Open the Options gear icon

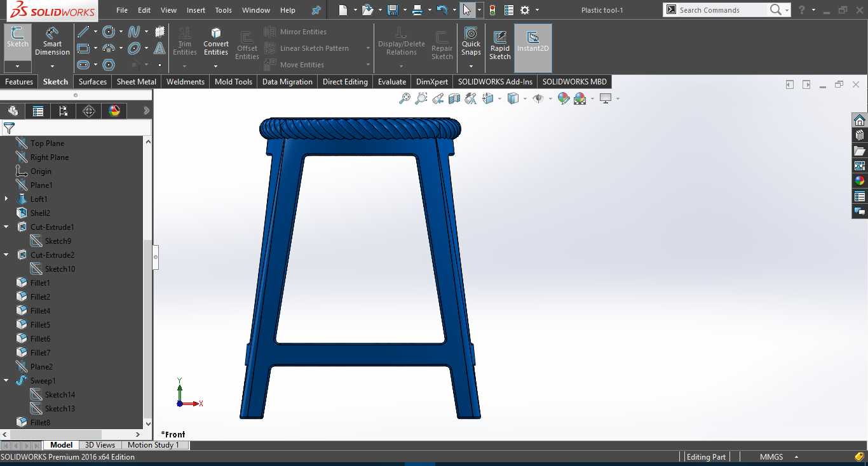click(x=525, y=10)
